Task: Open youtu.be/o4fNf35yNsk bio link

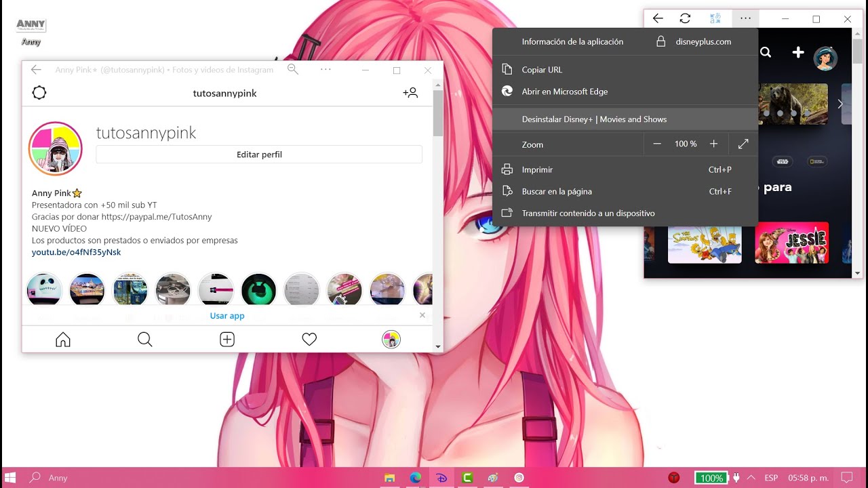Action: click(x=76, y=252)
